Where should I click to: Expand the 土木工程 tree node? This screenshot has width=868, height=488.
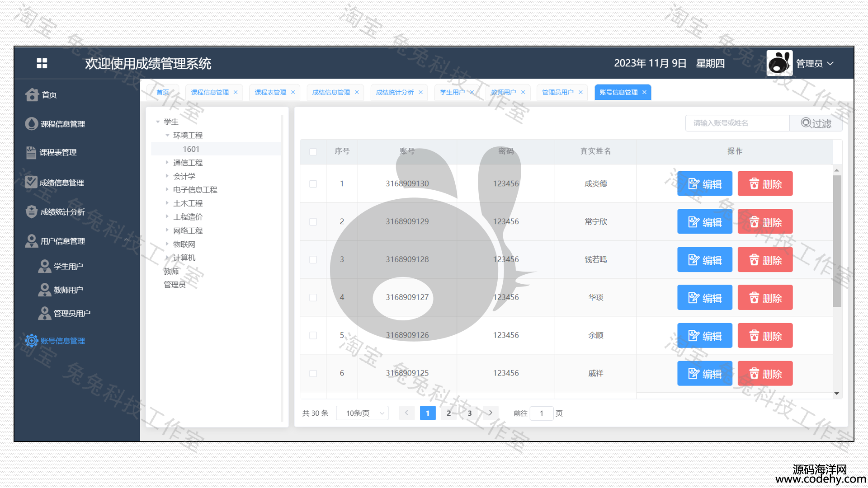tap(167, 203)
